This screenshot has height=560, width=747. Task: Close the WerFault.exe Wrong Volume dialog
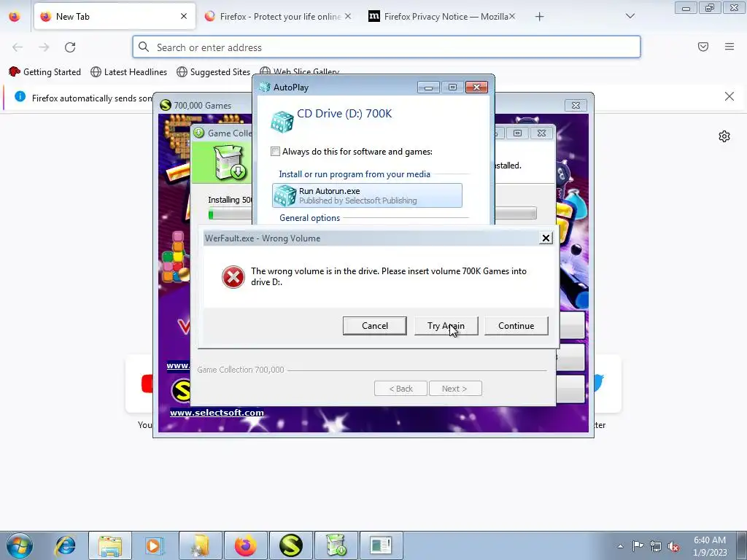pyautogui.click(x=546, y=238)
